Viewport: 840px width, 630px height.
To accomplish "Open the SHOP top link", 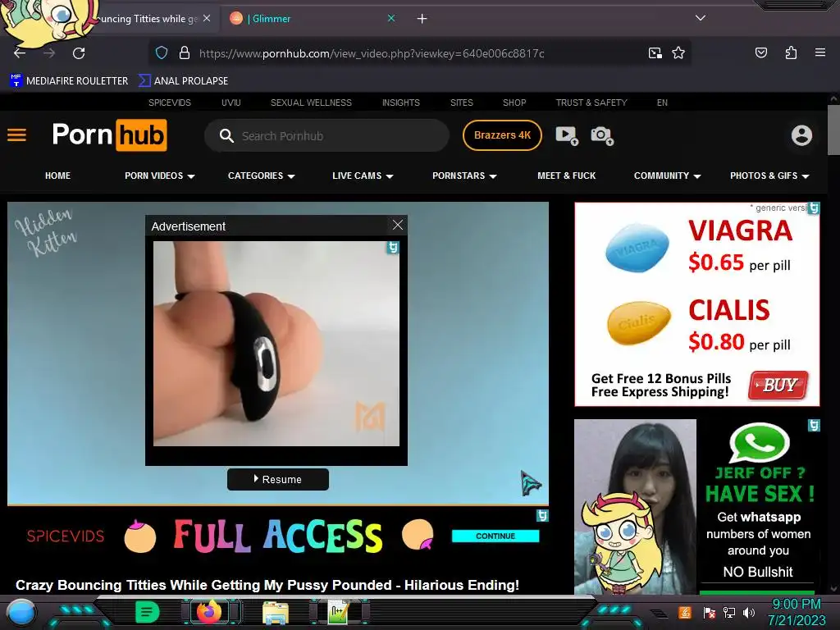I will click(514, 103).
